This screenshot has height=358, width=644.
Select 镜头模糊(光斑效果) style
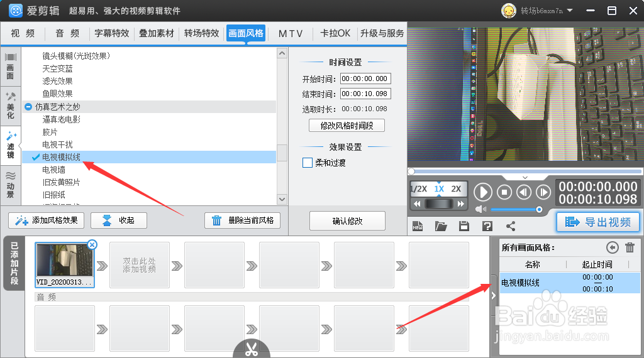[x=76, y=56]
